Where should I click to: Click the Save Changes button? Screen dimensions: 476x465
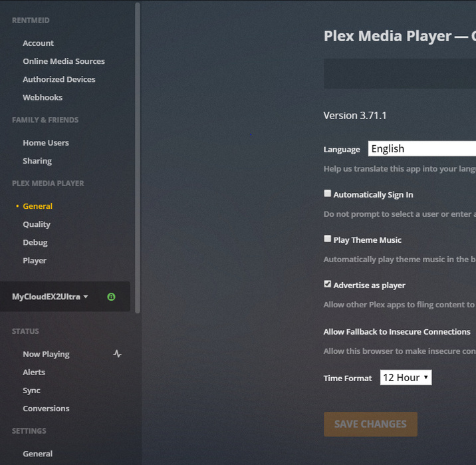click(370, 424)
